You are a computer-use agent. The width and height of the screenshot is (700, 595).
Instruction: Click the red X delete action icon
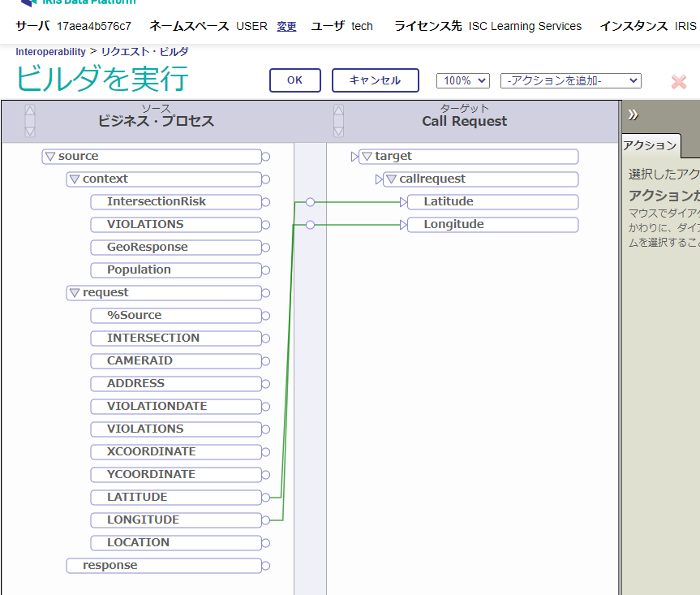coord(679,81)
